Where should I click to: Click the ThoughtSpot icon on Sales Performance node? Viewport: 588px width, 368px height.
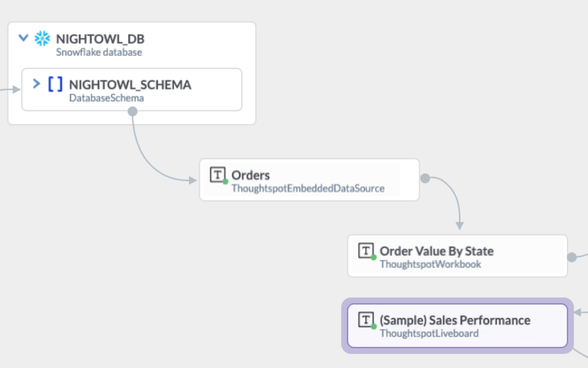pos(366,320)
